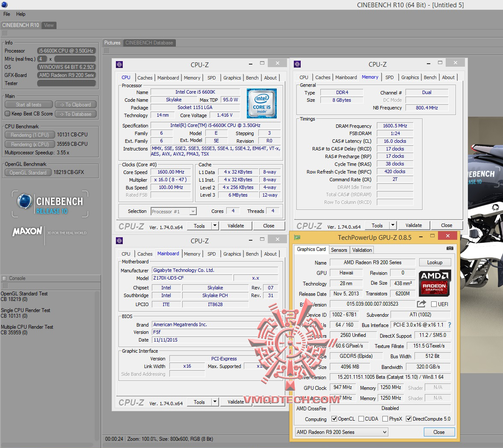
Task: Click Tools button in CPU-Z CPU window
Action: [x=199, y=226]
